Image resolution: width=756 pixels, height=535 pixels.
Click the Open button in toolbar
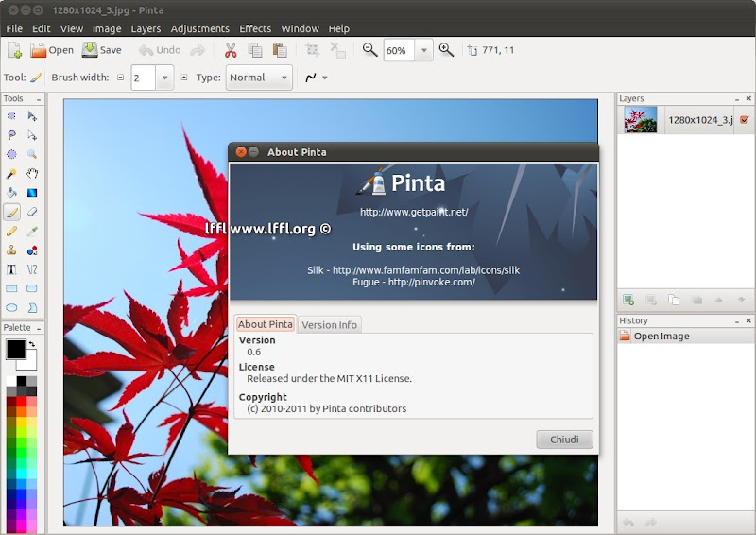tap(52, 50)
